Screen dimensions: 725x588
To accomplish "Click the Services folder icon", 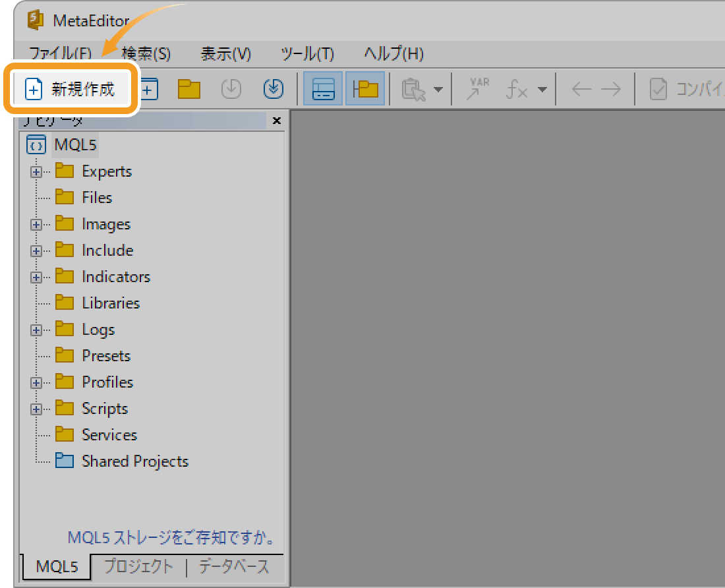I will tap(65, 434).
